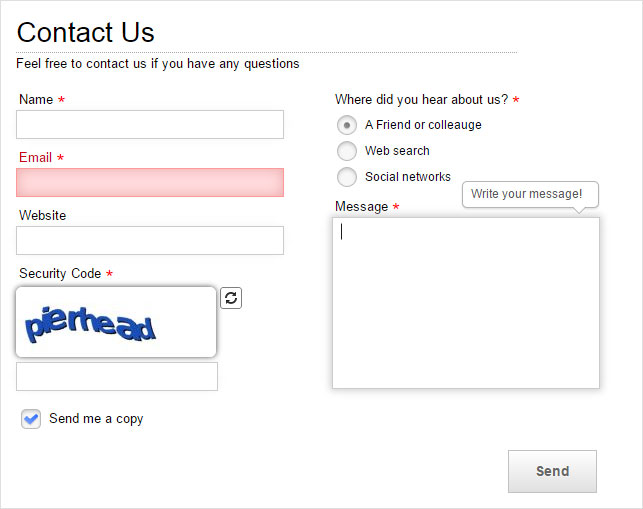Click the highlighted red Email input field
The height and width of the screenshot is (509, 643).
150,183
